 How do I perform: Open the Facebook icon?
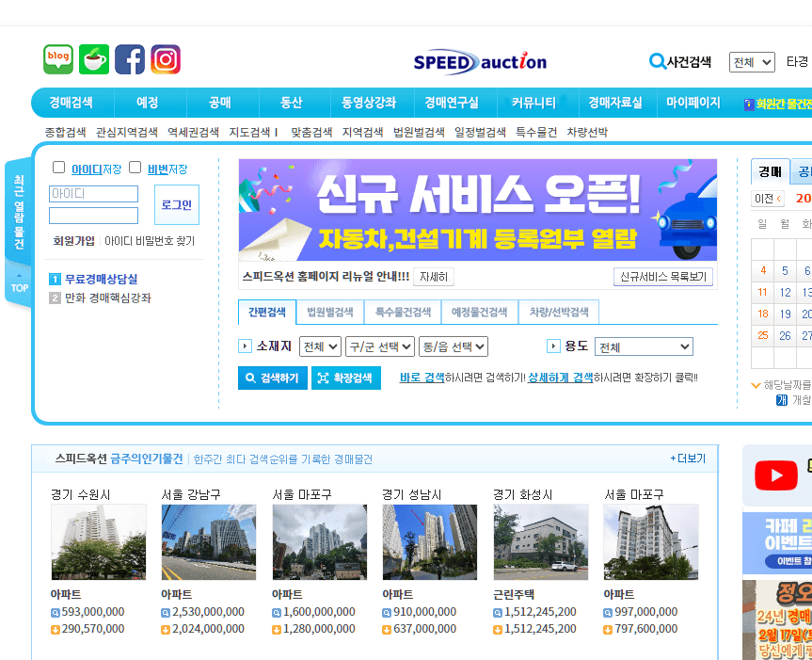click(129, 58)
